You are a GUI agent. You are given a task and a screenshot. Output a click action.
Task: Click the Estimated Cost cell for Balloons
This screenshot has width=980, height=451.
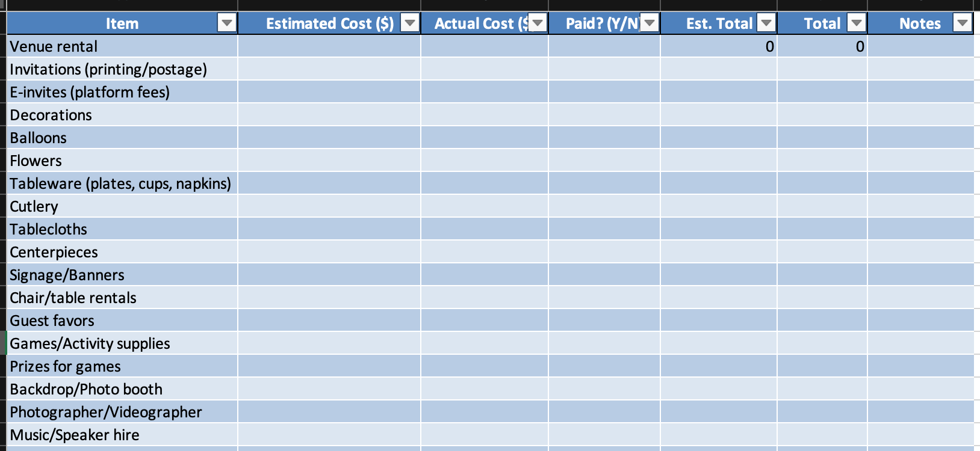pyautogui.click(x=329, y=138)
